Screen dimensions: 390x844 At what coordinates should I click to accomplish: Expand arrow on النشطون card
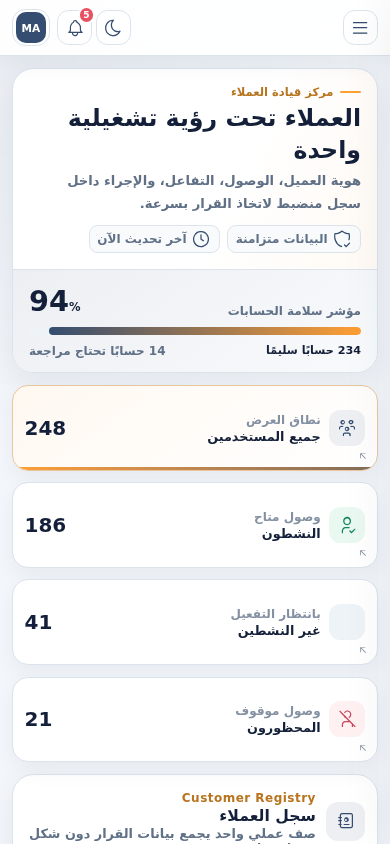pos(363,553)
